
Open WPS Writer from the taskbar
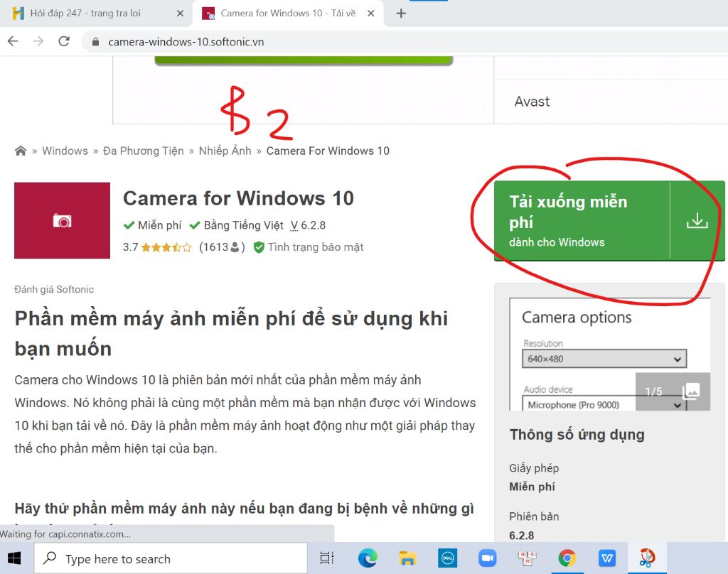click(x=607, y=558)
